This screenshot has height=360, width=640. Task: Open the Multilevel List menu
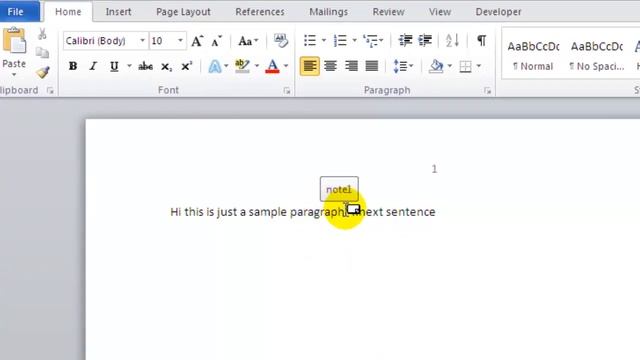(373, 40)
